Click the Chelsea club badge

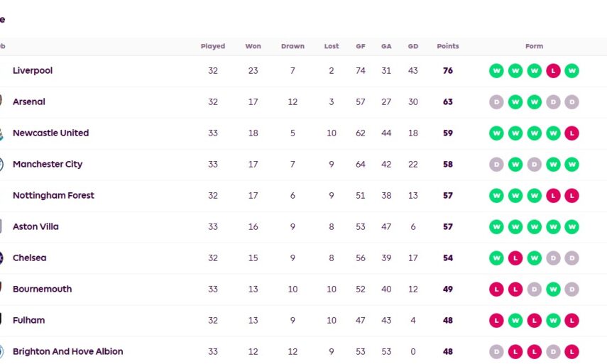pos(2,258)
